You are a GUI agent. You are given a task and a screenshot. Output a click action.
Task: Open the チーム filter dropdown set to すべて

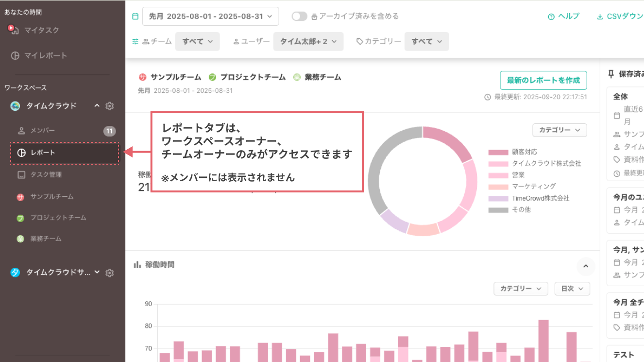[197, 42]
